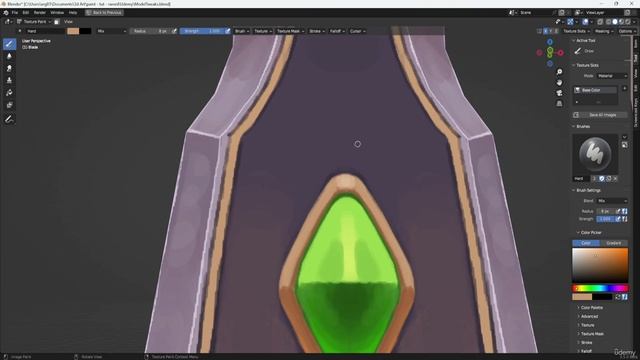Open the Render menu
This screenshot has height=360, width=640.
40,13
